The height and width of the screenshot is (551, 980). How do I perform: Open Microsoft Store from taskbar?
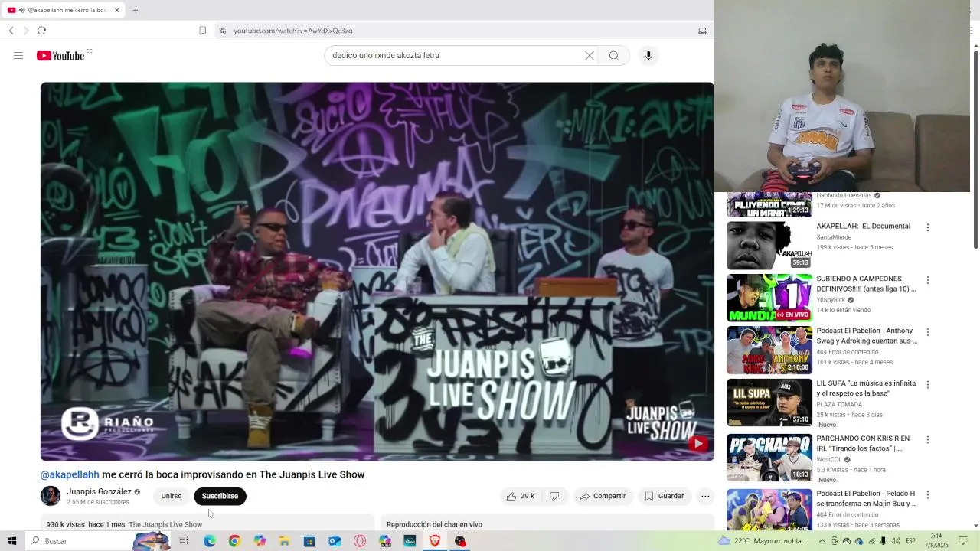309,541
